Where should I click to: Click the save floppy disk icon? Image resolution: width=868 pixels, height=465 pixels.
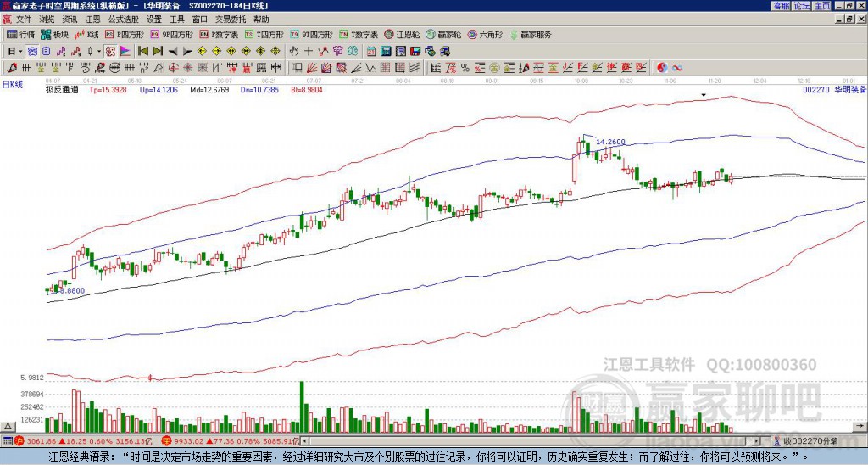point(415,51)
